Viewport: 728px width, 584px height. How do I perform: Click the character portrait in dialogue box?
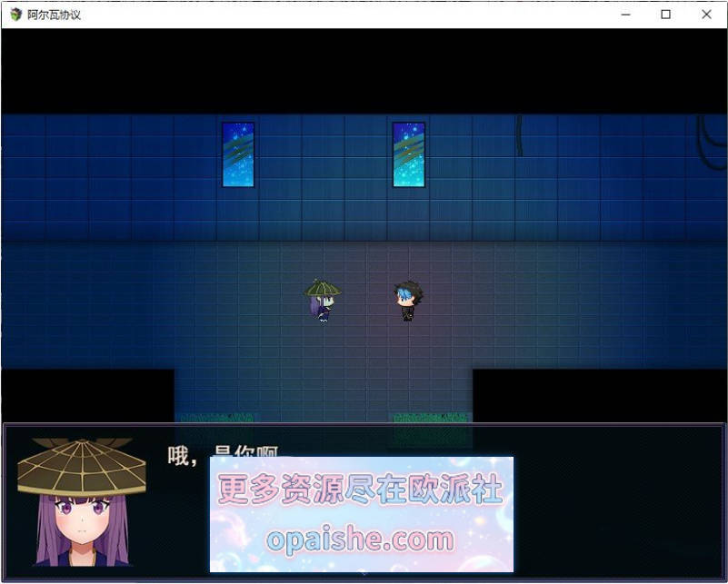82,502
